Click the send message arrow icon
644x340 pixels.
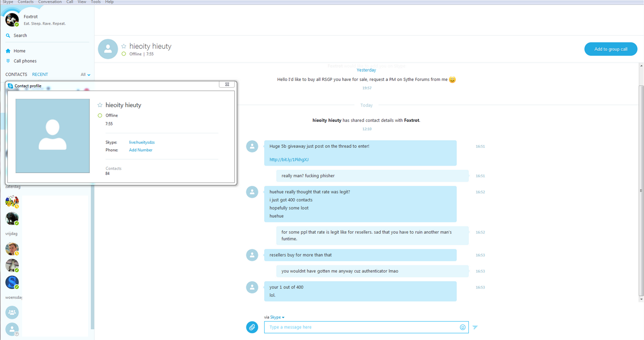475,327
